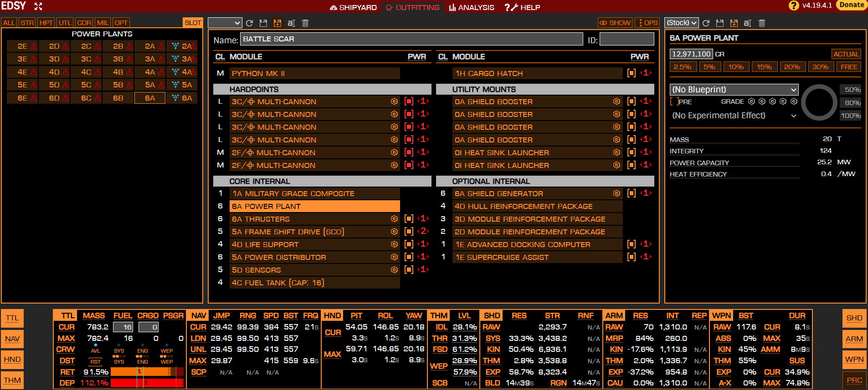Toggle power on 5A Power Distributor
868x390 pixels.
409,257
